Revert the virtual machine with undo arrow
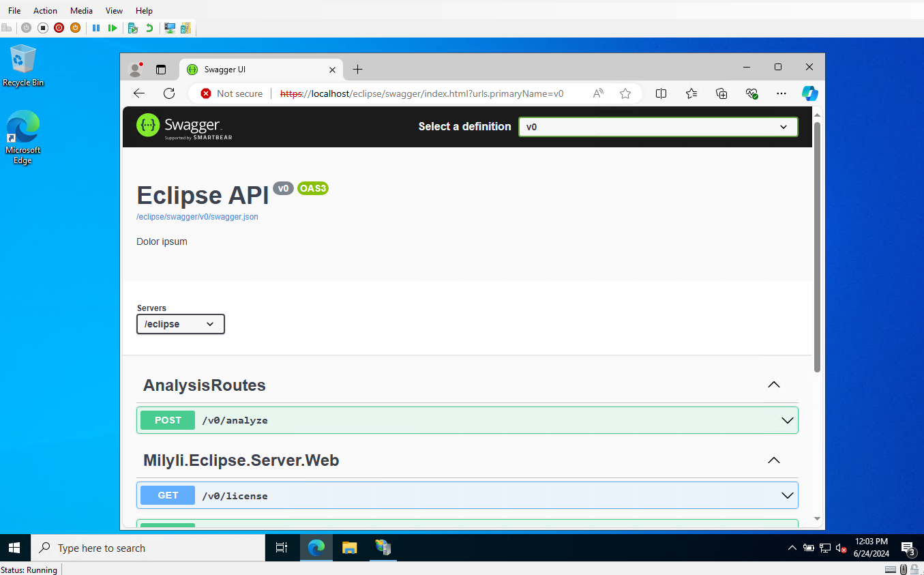Screen dimensions: 924x575 pos(149,28)
